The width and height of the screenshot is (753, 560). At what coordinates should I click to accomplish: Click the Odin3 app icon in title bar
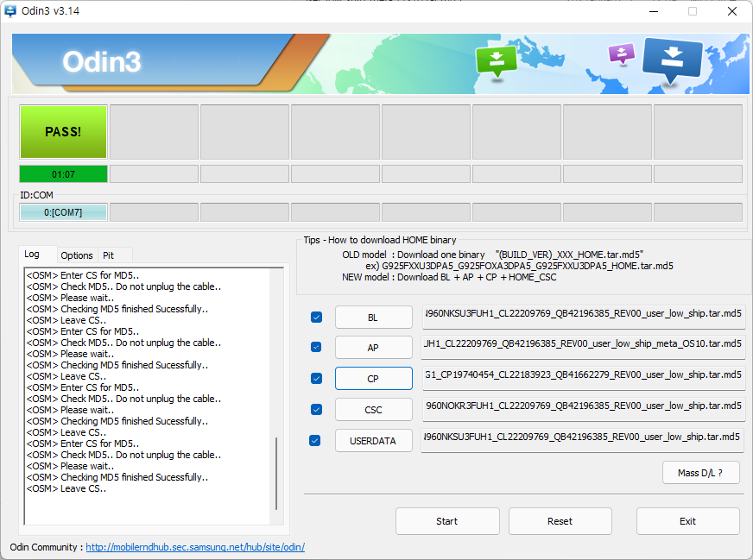coord(10,11)
